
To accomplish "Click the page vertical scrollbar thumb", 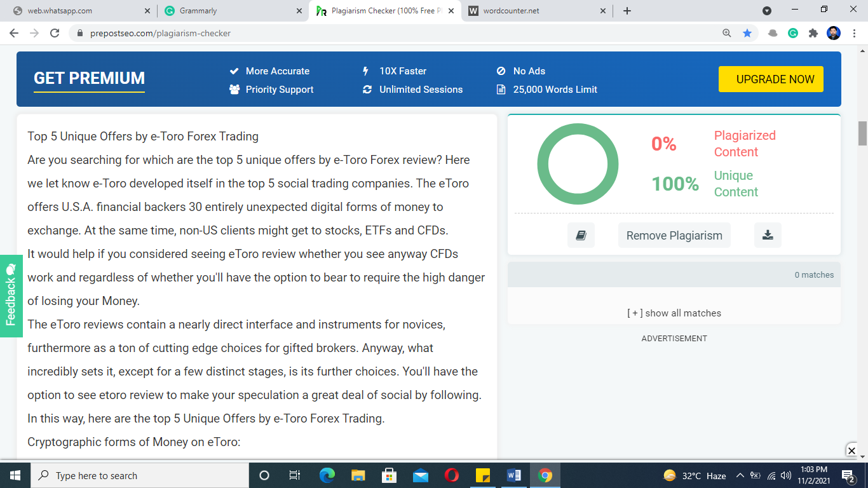I will (862, 133).
